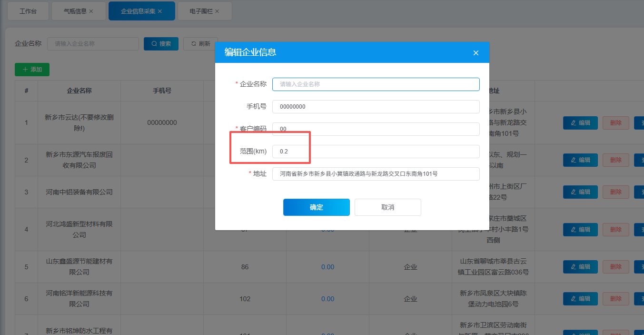Cancel the dialog with 取消 button
Viewport: 644px width, 335px height.
(x=387, y=207)
